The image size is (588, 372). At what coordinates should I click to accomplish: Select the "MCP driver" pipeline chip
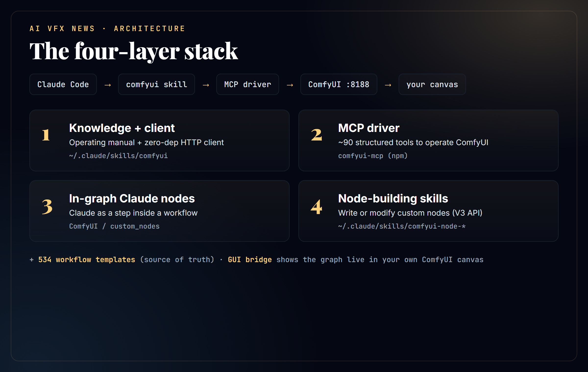click(x=247, y=84)
